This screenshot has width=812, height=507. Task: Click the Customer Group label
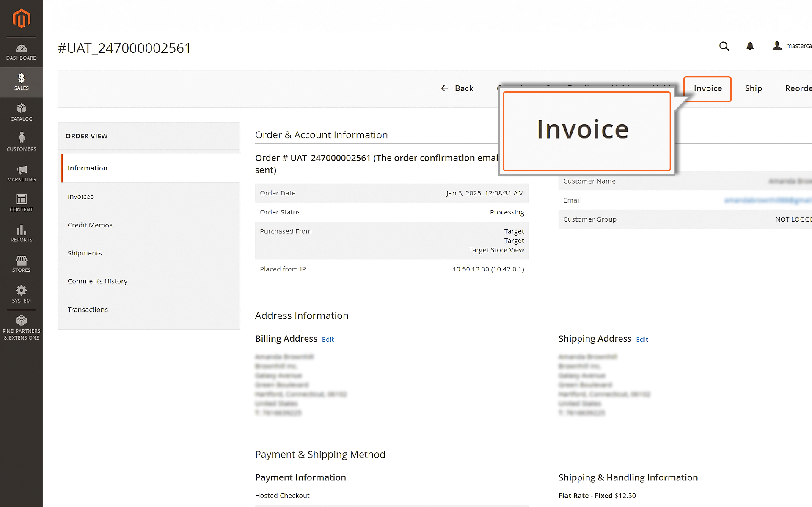[x=590, y=219]
